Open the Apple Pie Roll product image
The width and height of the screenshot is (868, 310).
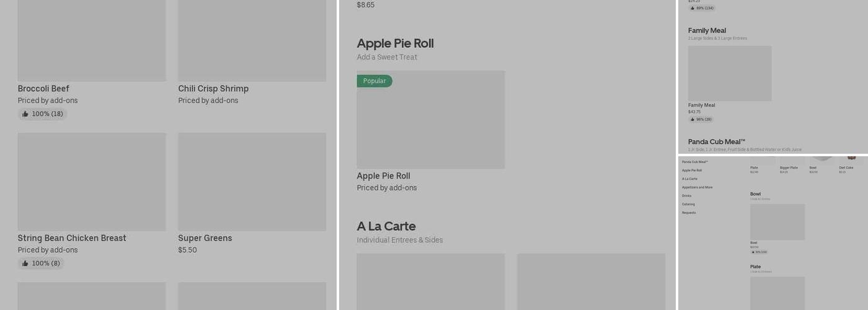coord(430,120)
